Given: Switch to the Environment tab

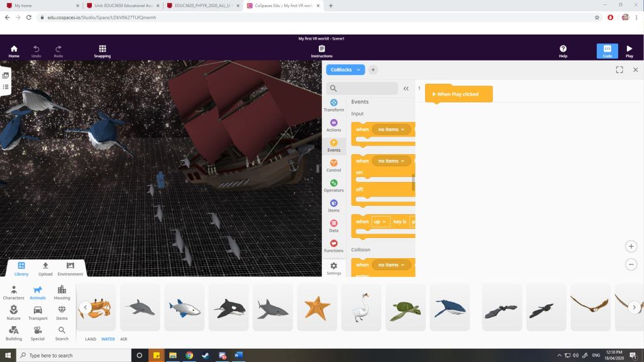Looking at the screenshot, I should click(70, 268).
